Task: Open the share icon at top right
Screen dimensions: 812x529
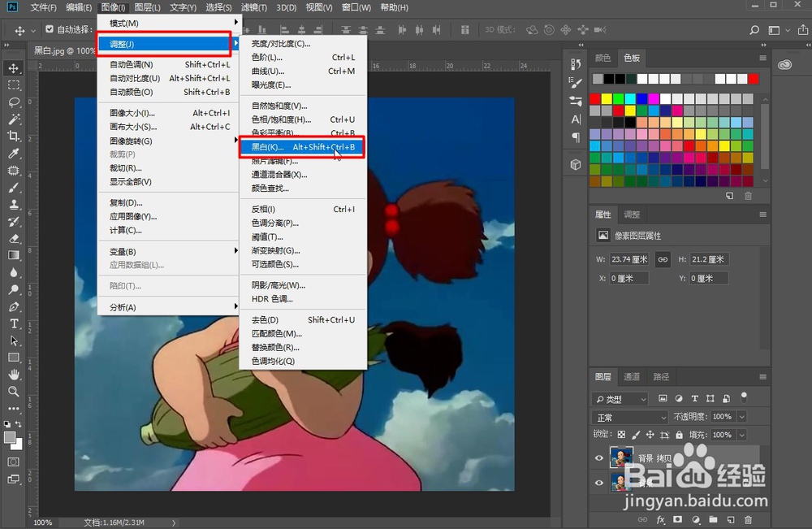Action: pos(803,30)
